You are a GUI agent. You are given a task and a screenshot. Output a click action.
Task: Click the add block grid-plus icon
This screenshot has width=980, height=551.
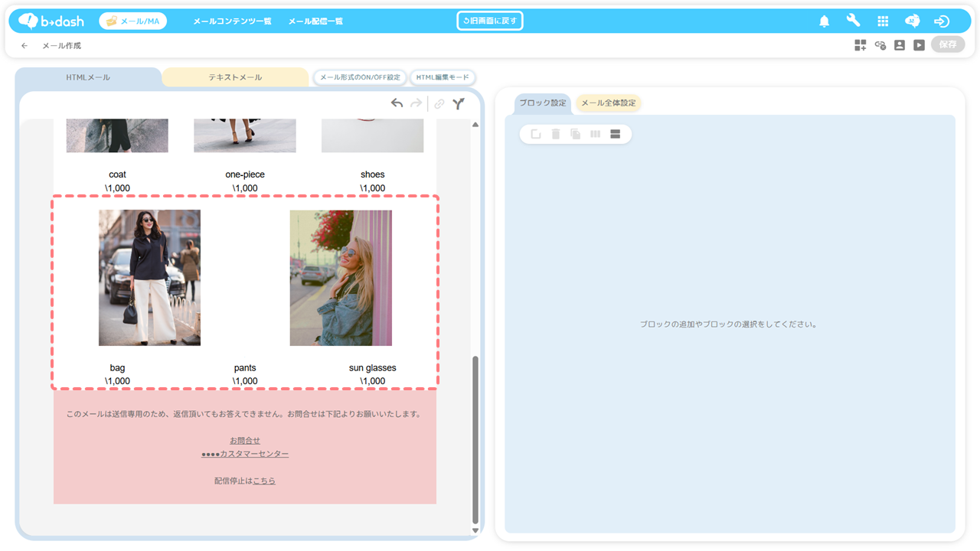(x=861, y=45)
